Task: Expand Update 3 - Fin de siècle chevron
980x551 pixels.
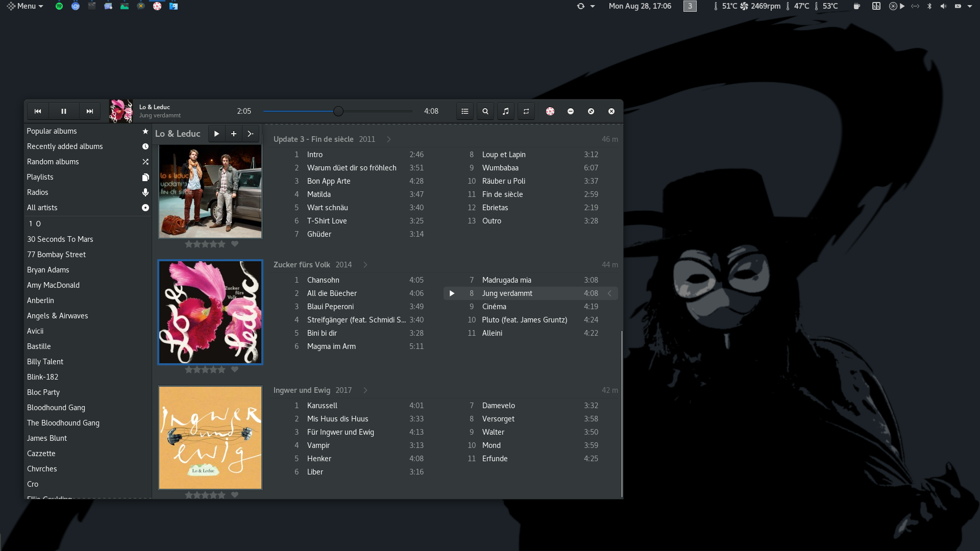Action: pos(389,139)
